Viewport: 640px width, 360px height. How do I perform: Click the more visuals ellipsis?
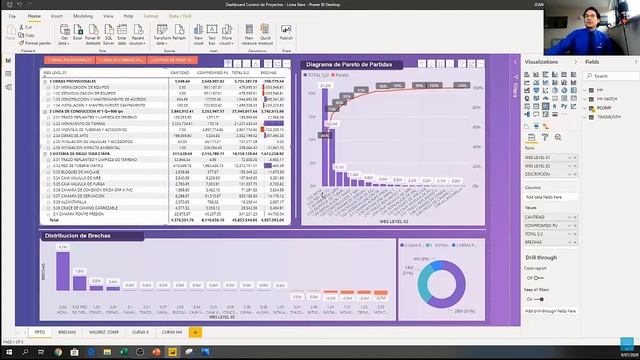[564, 114]
